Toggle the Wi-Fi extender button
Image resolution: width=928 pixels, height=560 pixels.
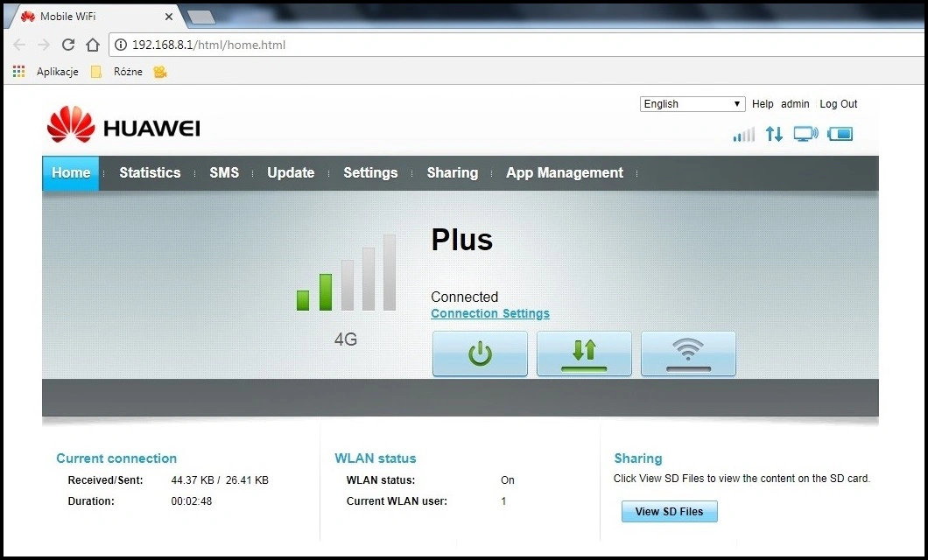tap(688, 353)
